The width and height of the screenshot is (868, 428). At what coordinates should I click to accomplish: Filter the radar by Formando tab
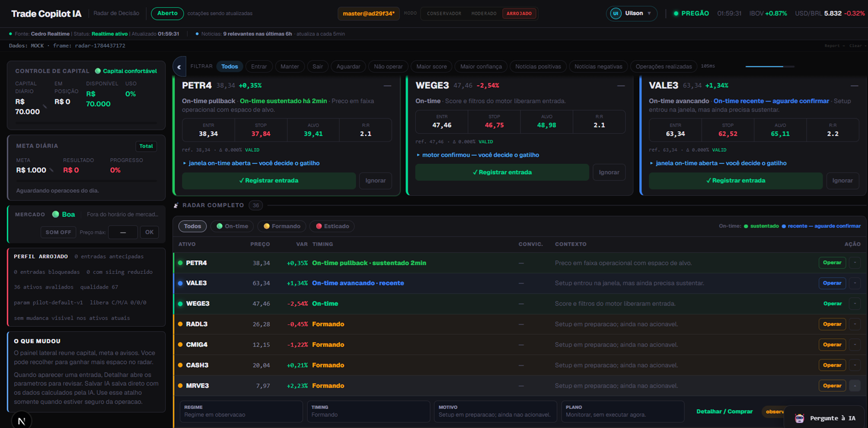click(x=282, y=227)
